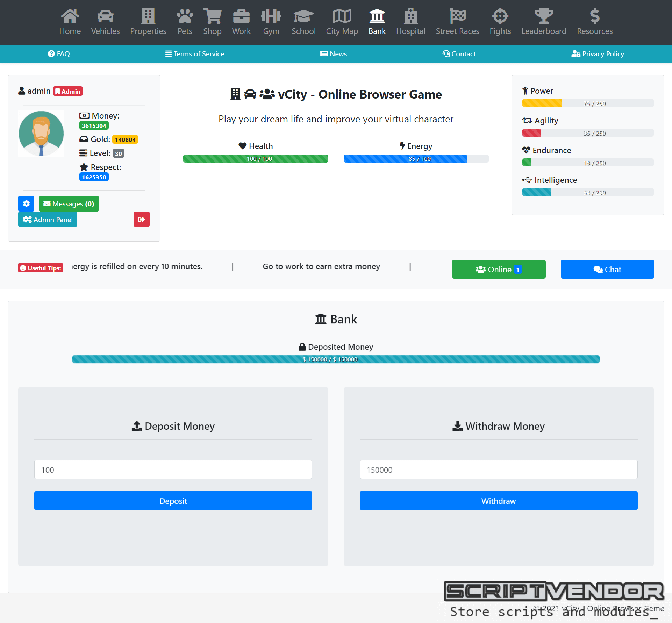Focus the withdraw amount field
The width and height of the screenshot is (672, 623).
click(499, 470)
